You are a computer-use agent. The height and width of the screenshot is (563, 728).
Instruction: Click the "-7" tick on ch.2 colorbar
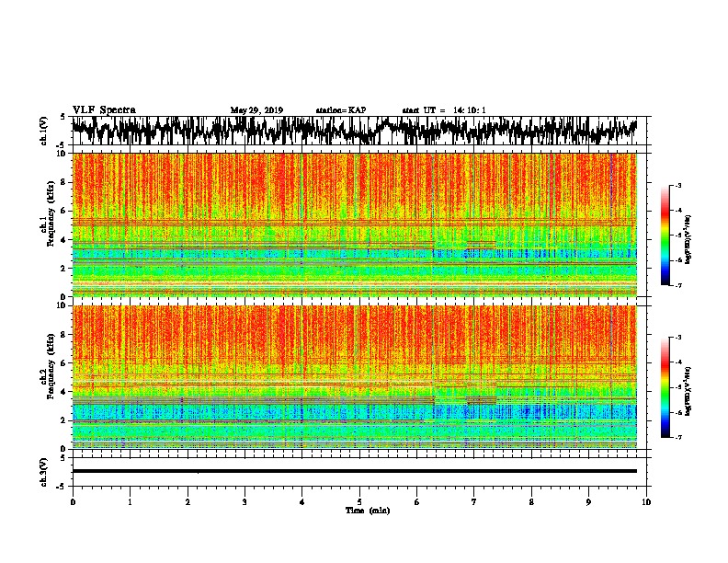(677, 437)
